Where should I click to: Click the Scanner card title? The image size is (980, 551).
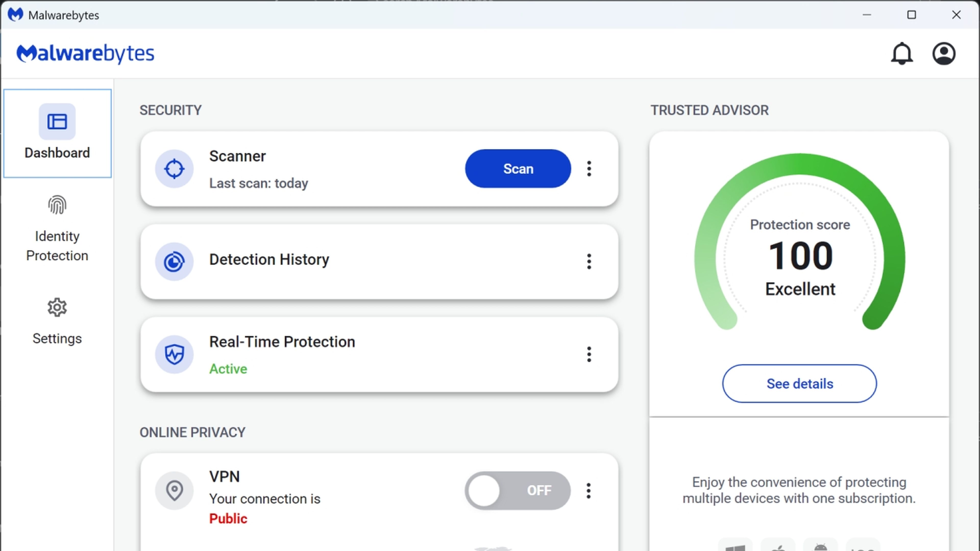tap(237, 156)
